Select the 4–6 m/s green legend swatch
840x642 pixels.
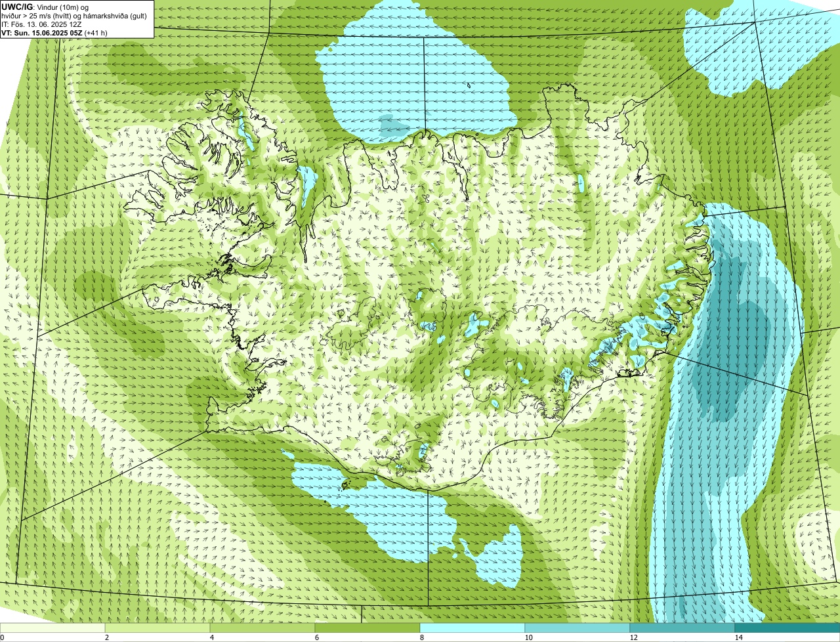pyautogui.click(x=262, y=628)
